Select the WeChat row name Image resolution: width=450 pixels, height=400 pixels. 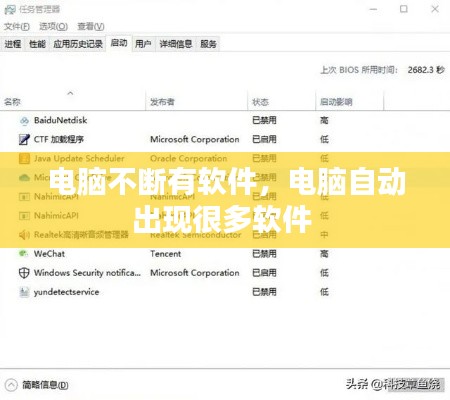point(49,254)
